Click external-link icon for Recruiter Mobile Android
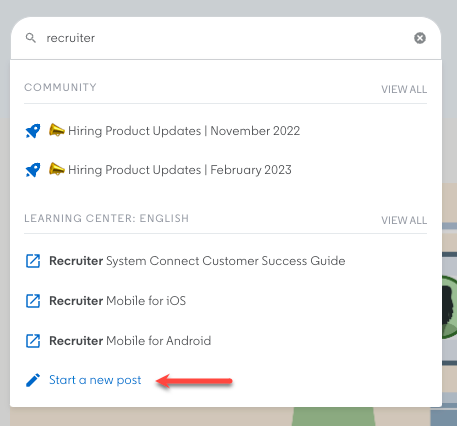 pyautogui.click(x=33, y=341)
